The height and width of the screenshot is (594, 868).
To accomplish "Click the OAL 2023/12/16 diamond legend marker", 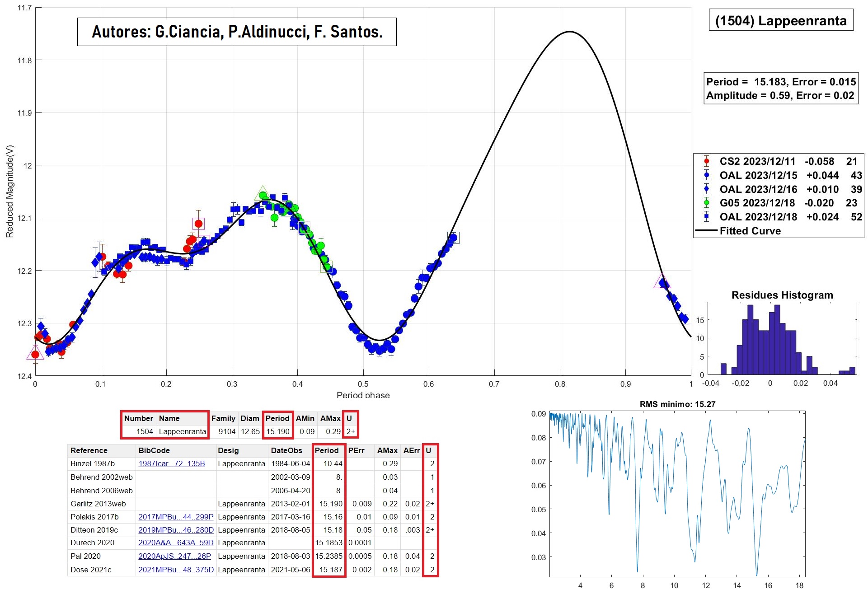I will (707, 189).
